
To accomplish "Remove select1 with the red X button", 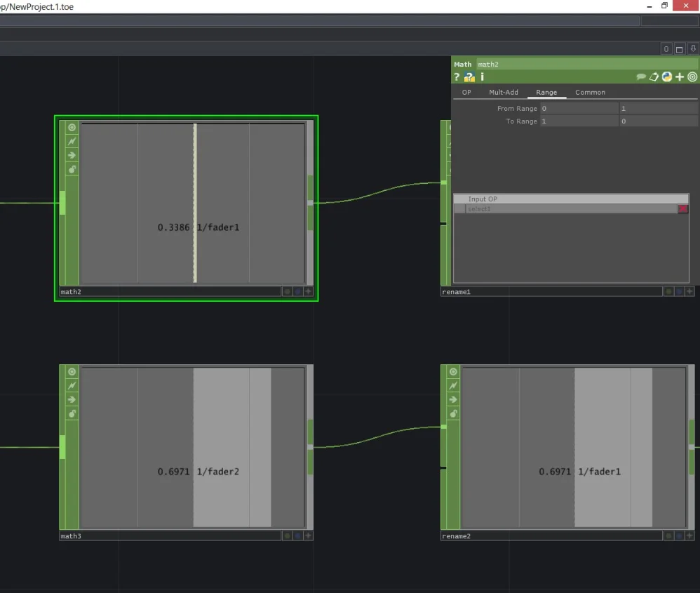I will click(683, 209).
